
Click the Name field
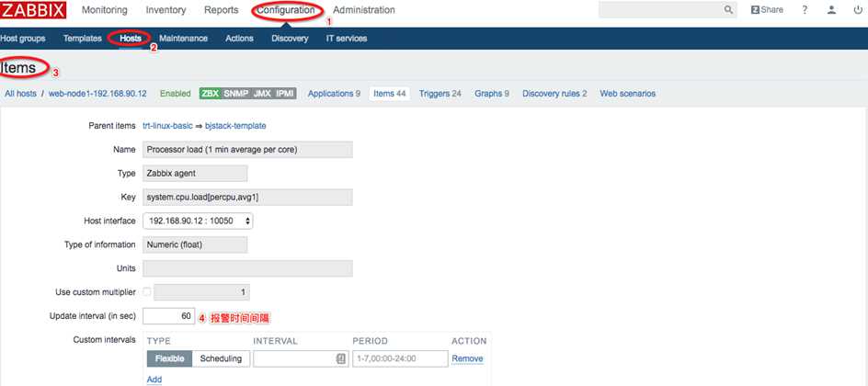point(247,149)
